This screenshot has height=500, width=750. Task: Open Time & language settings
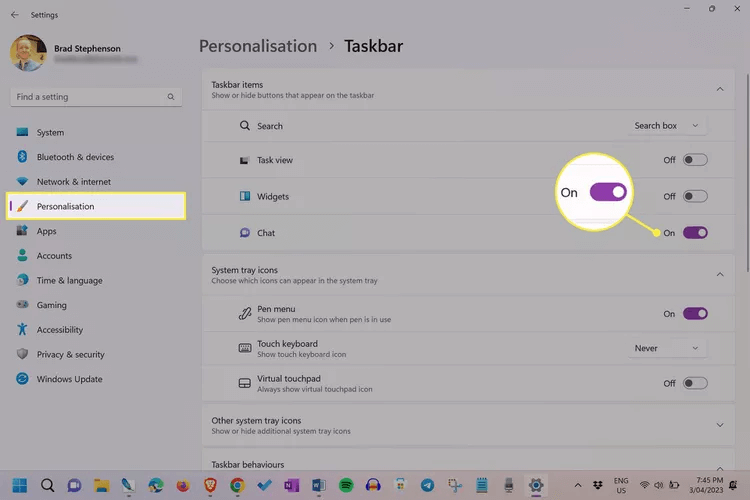pyautogui.click(x=69, y=280)
